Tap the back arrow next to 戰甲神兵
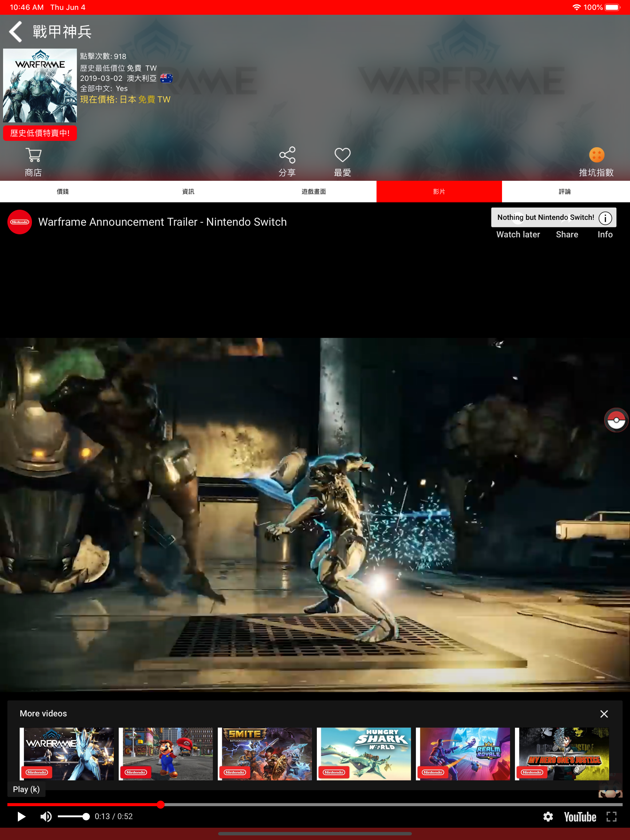This screenshot has height=840, width=630. click(16, 32)
